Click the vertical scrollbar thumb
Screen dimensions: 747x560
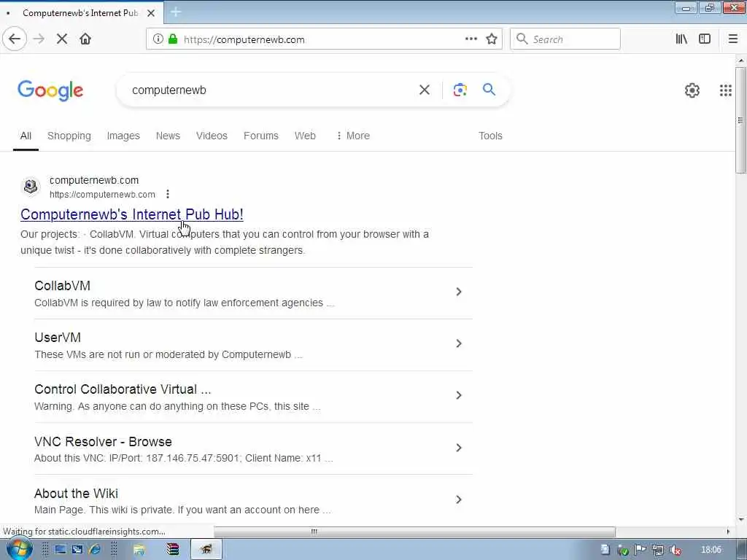pos(740,120)
